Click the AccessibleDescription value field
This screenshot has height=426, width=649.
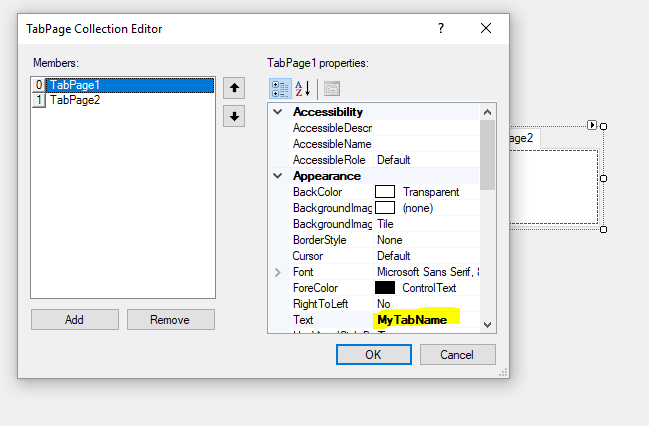[x=426, y=128]
